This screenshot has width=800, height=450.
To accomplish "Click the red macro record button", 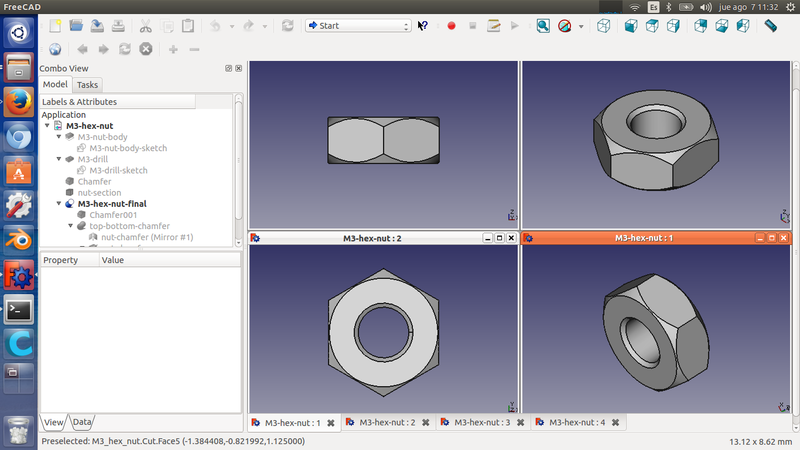I will (451, 25).
